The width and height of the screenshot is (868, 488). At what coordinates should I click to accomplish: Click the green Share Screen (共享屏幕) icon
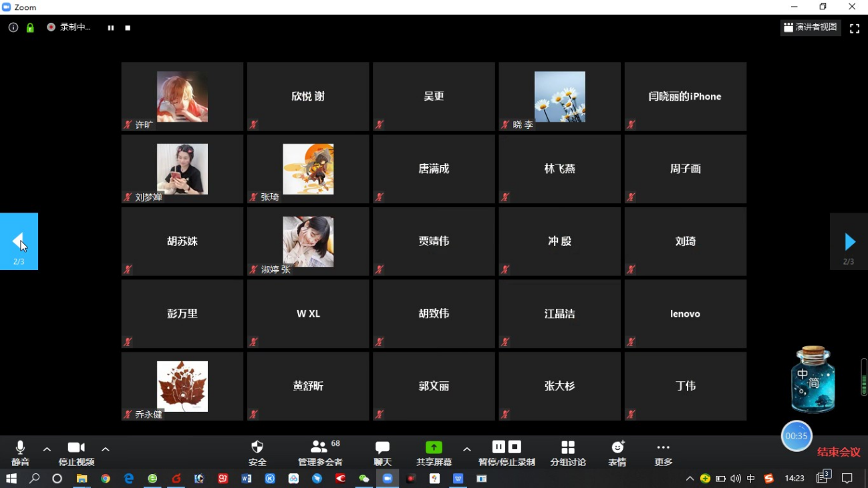click(x=434, y=448)
